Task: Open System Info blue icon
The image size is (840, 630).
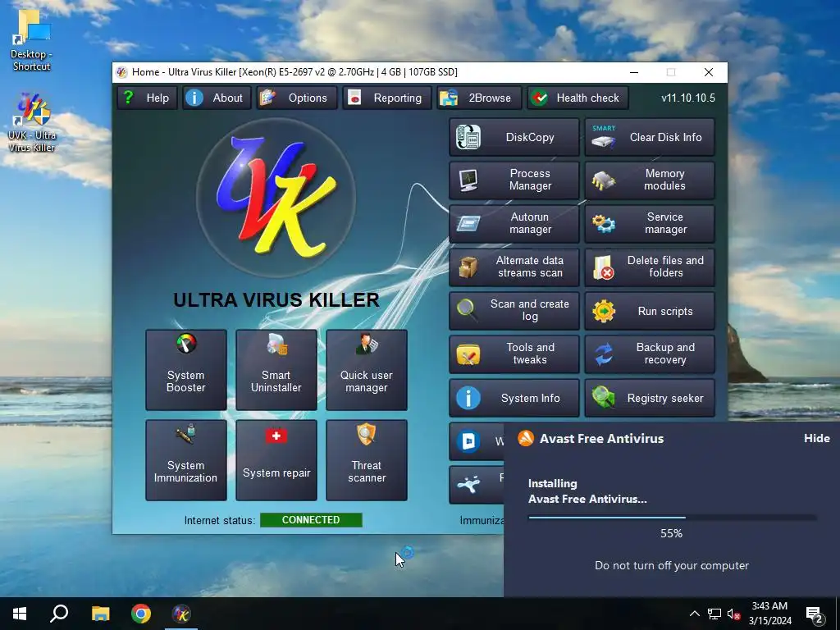Action: [468, 398]
